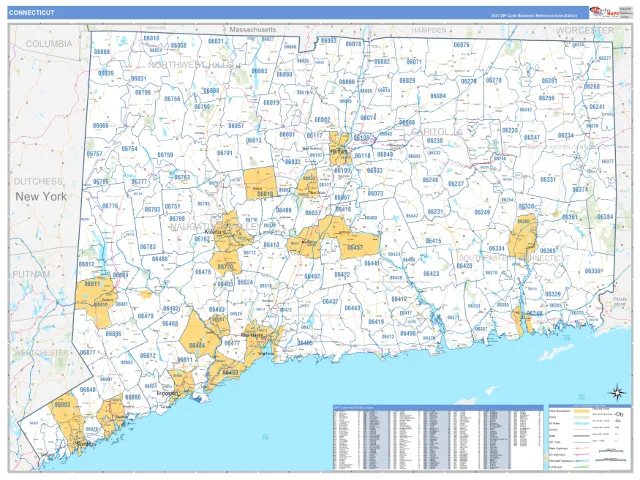Click ZIP code 06374 label
This screenshot has width=640, height=480.
580,190
